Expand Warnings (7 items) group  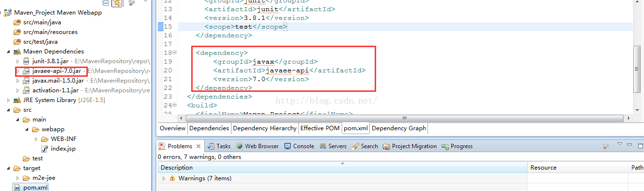164,178
